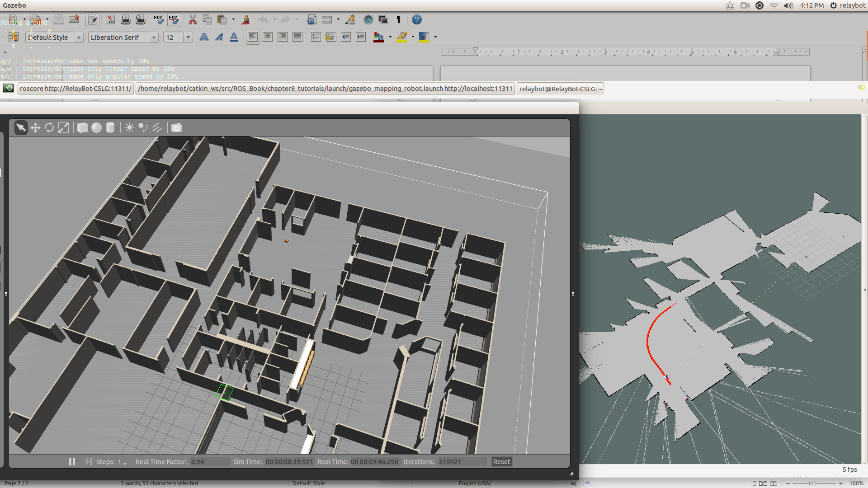The image size is (868, 488).
Task: Apply the yellow highlighting color
Action: 401,37
